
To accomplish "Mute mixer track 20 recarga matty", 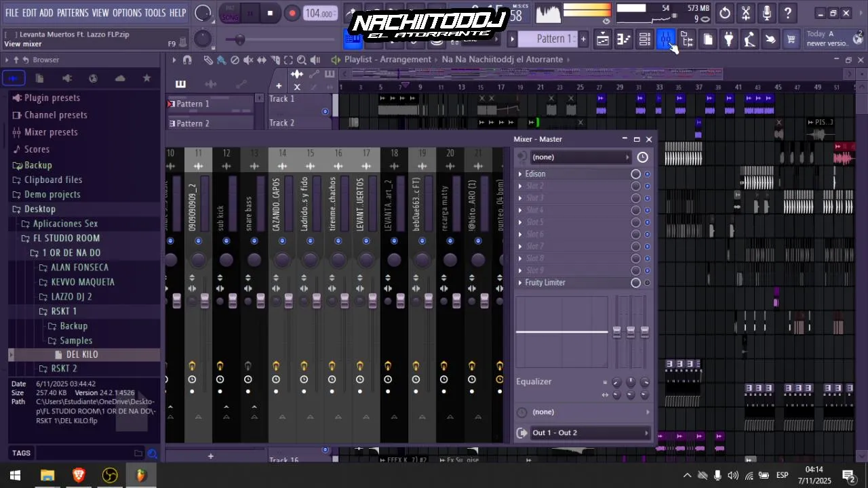I will click(450, 241).
